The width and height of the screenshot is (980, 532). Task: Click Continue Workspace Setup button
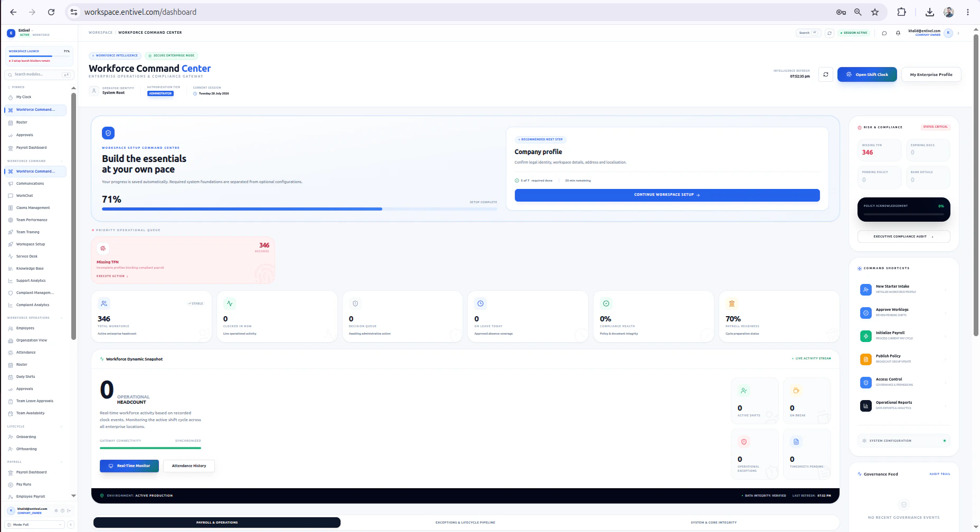tap(667, 195)
